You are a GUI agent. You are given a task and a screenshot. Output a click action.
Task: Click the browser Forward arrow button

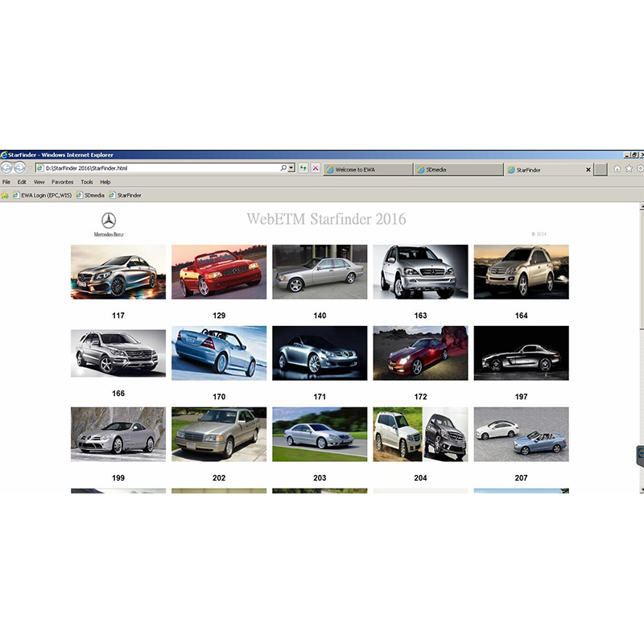click(19, 168)
